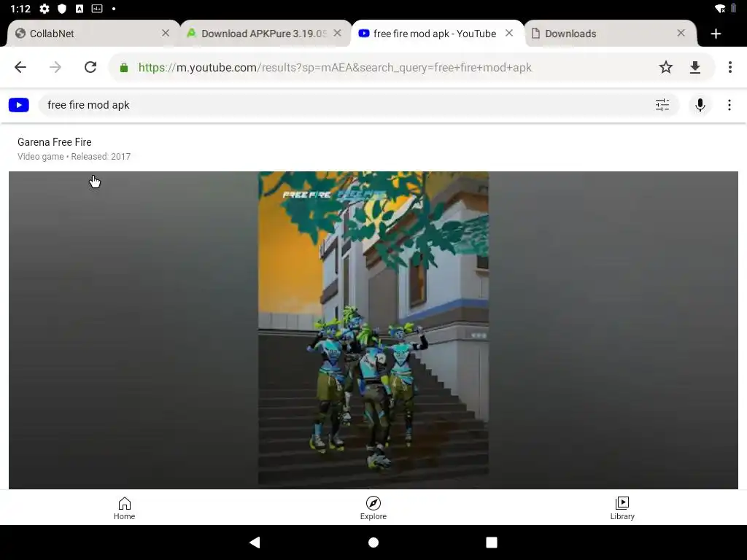This screenshot has height=560, width=747.
Task: Go back with the browser back arrow
Action: pyautogui.click(x=20, y=67)
